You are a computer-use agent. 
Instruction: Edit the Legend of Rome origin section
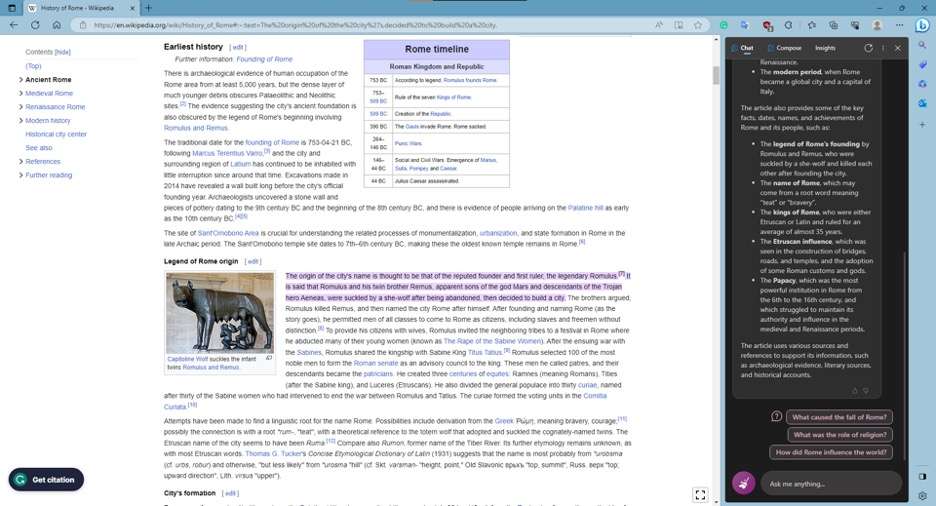[x=253, y=261]
